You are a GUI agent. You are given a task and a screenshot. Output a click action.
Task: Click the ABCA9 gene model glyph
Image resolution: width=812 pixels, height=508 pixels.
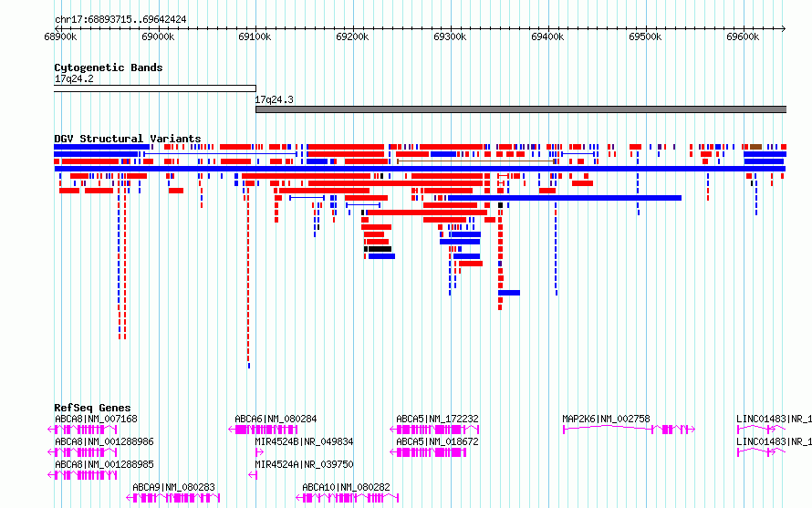(x=173, y=498)
